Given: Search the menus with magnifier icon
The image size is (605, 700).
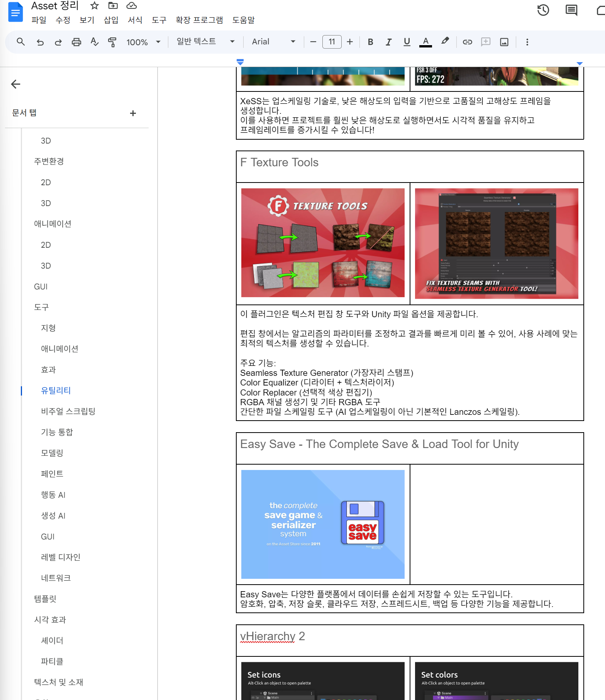Looking at the screenshot, I should [x=21, y=42].
